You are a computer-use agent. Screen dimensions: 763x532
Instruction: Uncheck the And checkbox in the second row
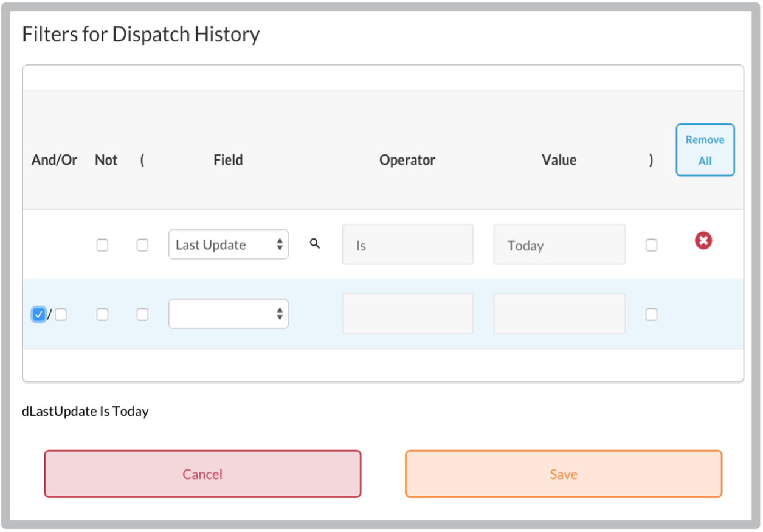coord(39,314)
